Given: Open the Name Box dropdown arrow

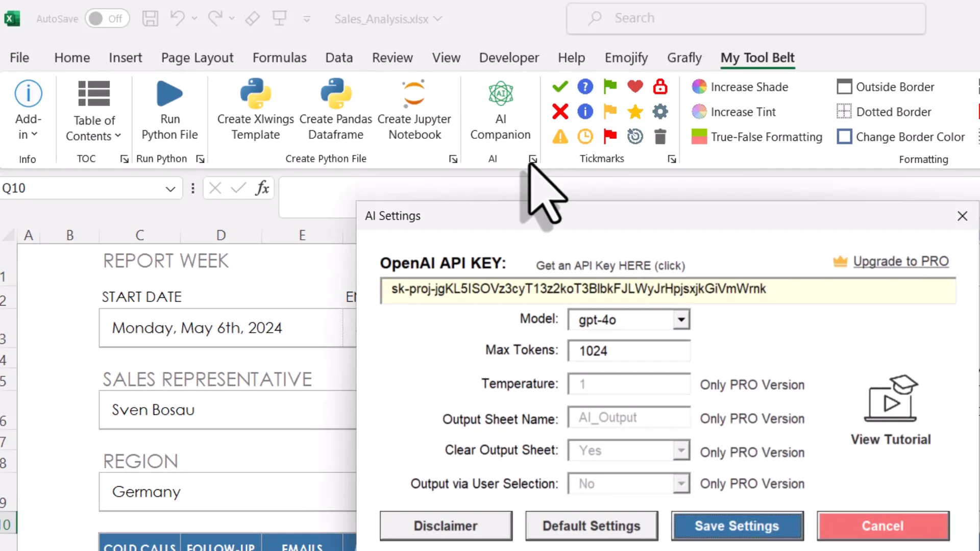Looking at the screenshot, I should 169,188.
